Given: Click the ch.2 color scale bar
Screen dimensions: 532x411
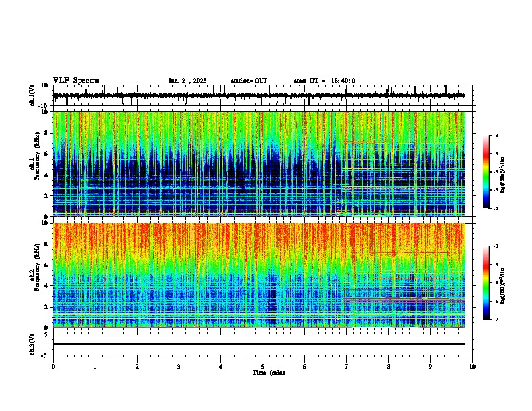Looking at the screenshot, I should pos(486,283).
